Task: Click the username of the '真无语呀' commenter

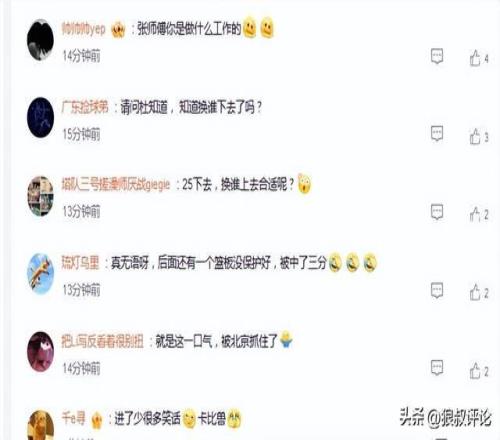Action: tap(80, 263)
